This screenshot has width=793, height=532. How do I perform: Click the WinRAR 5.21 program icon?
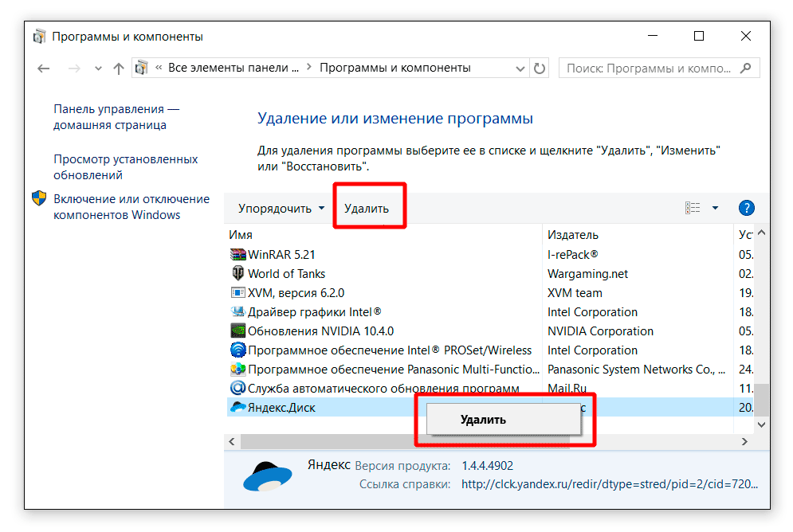[238, 255]
